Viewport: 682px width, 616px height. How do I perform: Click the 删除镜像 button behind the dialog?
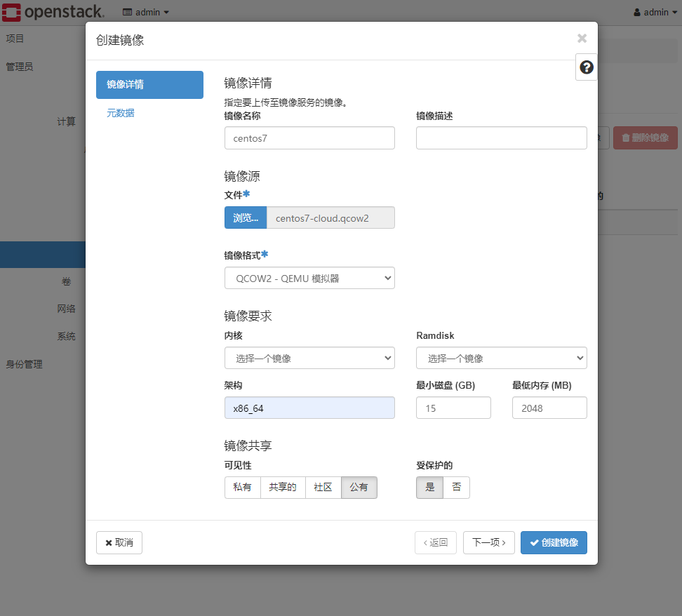coord(646,138)
